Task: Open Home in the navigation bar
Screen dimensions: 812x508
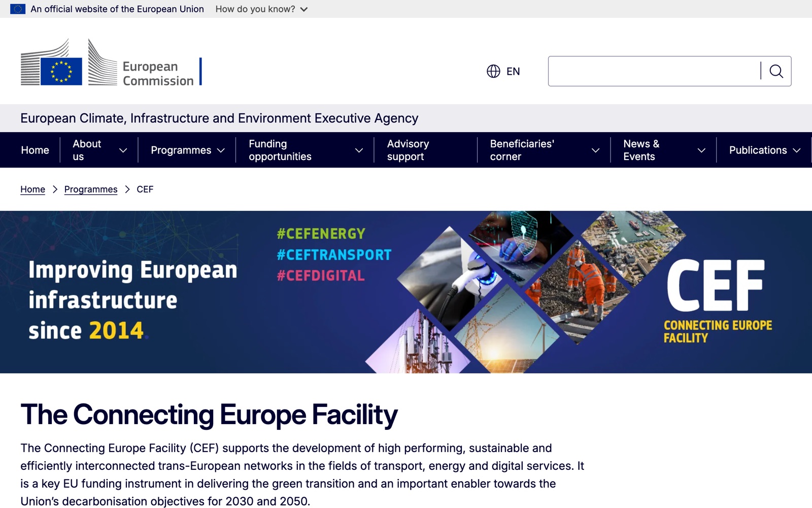Action: (35, 150)
